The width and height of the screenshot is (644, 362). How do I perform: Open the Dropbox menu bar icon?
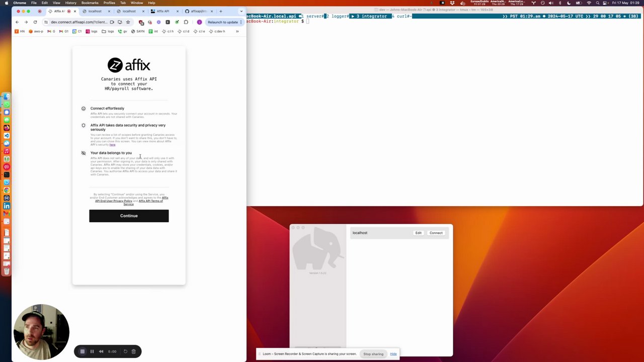452,3
